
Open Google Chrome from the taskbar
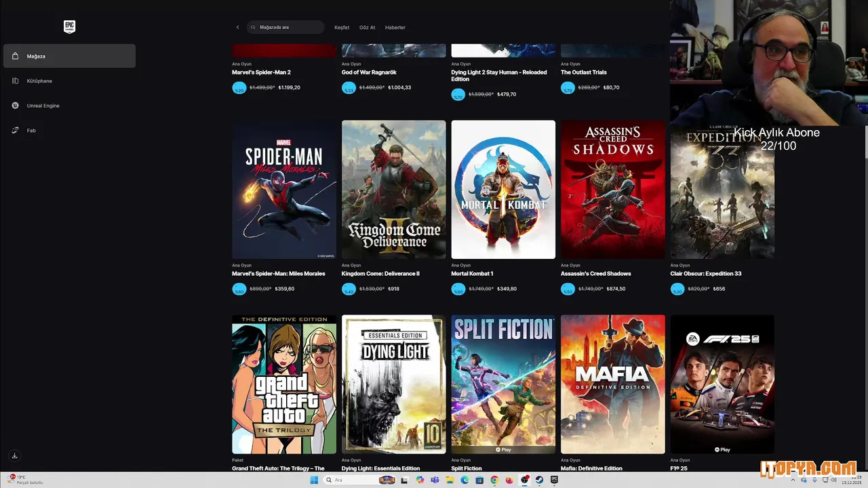[x=494, y=480]
